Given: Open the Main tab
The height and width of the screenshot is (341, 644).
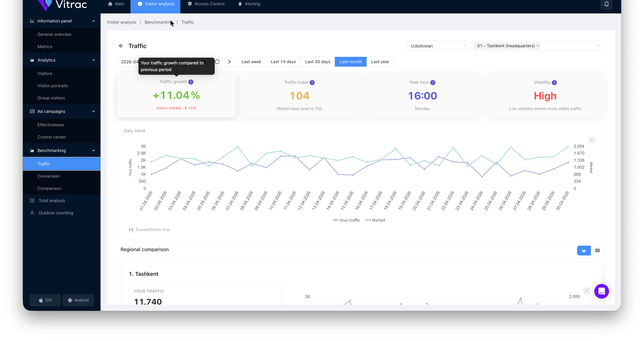Looking at the screenshot, I should pos(116,4).
